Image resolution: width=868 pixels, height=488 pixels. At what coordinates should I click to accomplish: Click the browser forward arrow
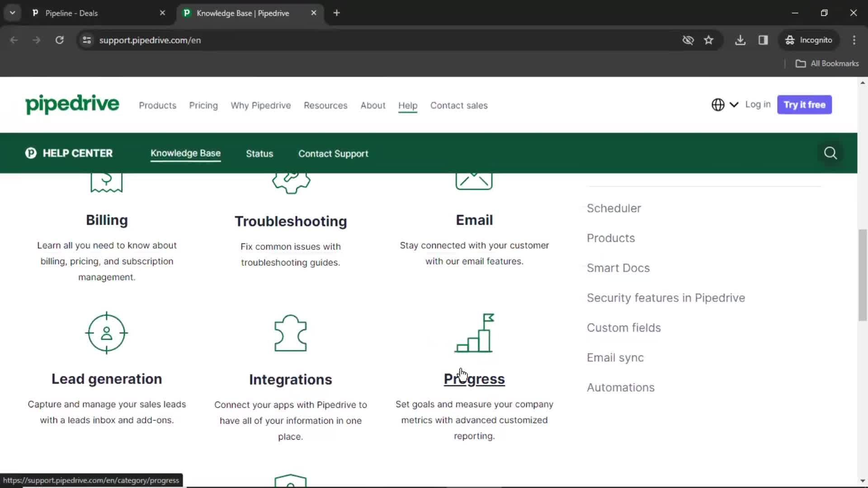[37, 40]
